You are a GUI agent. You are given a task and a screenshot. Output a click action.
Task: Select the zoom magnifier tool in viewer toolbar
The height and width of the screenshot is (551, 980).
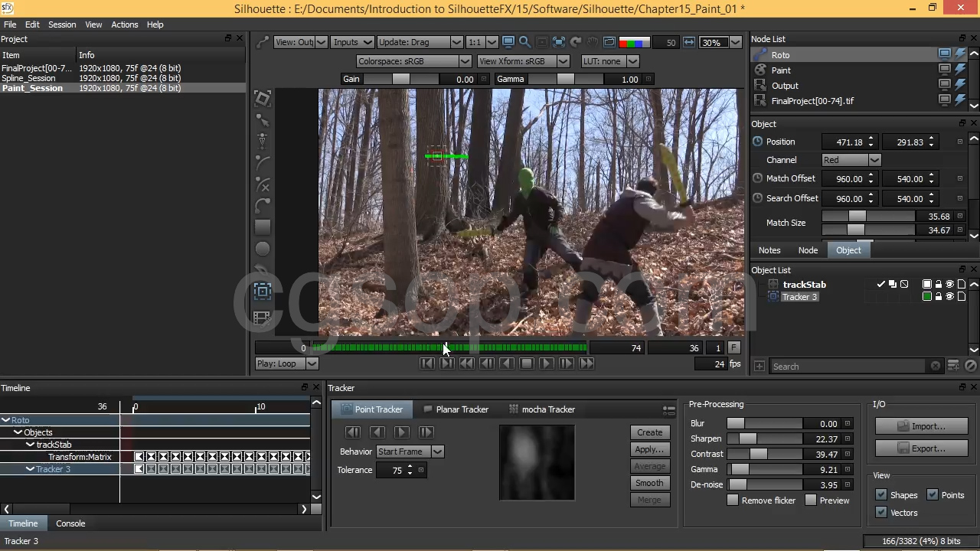524,42
